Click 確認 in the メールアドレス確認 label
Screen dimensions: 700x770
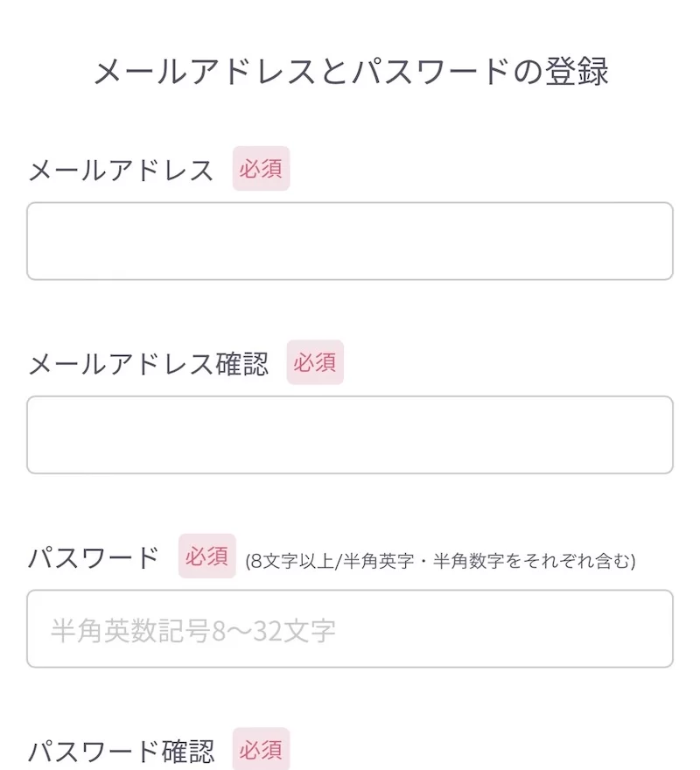pyautogui.click(x=241, y=364)
